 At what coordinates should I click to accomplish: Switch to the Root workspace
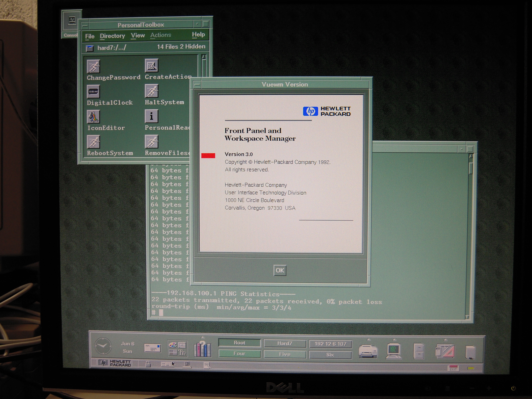point(240,343)
